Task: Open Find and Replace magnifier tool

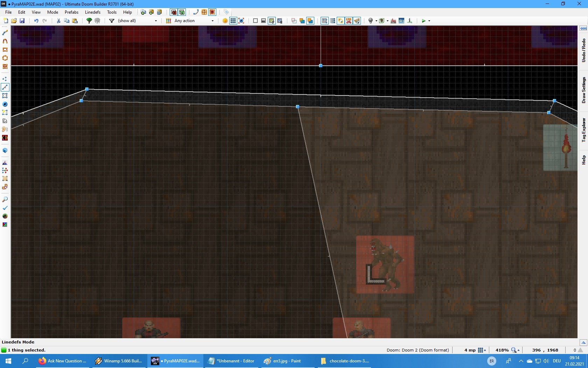Action: click(5, 199)
